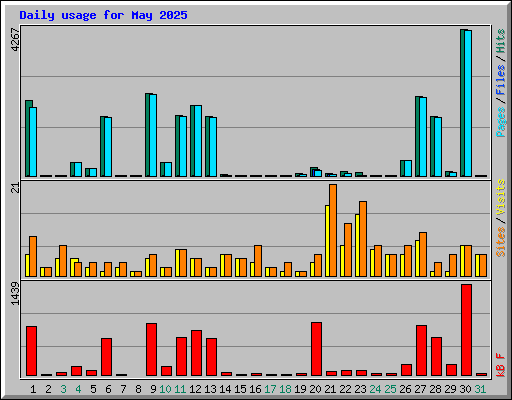512x400 pixels.
Task: Click the blue "Files" legend label
Action: click(x=501, y=80)
